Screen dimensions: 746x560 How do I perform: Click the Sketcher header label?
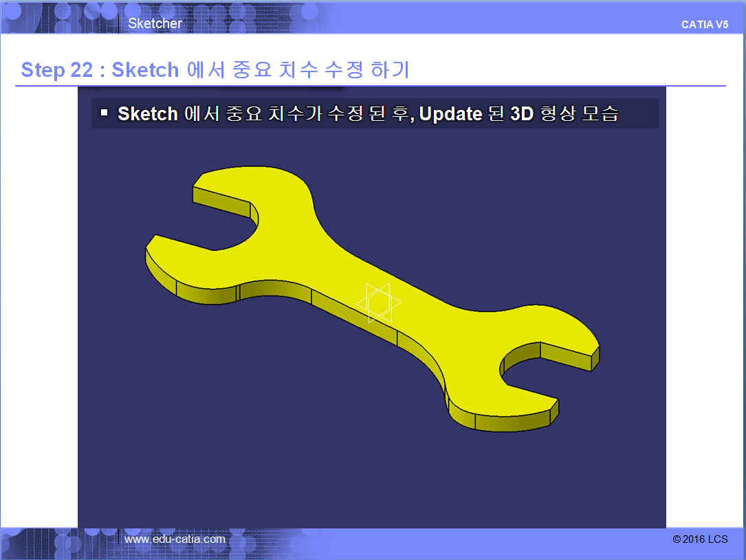point(155,23)
